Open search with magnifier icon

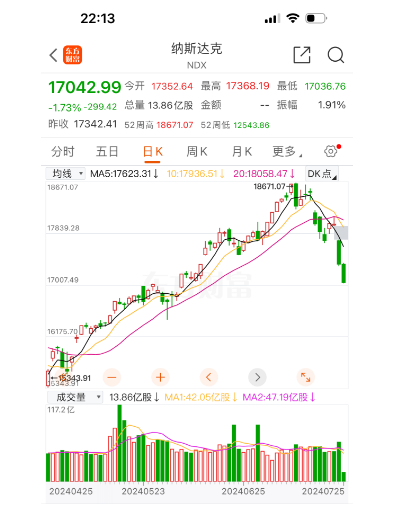(x=335, y=55)
